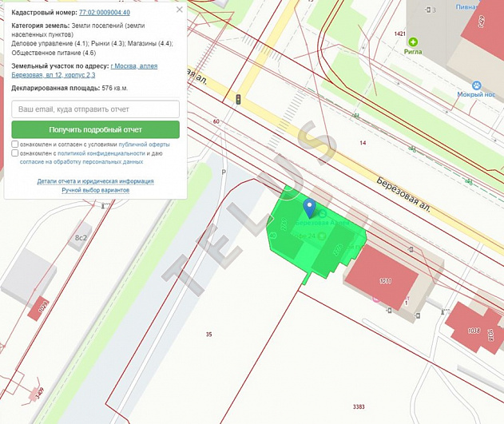The width and height of the screenshot is (504, 424).
Task: Click parcel number 60 label
Action: 216,121
